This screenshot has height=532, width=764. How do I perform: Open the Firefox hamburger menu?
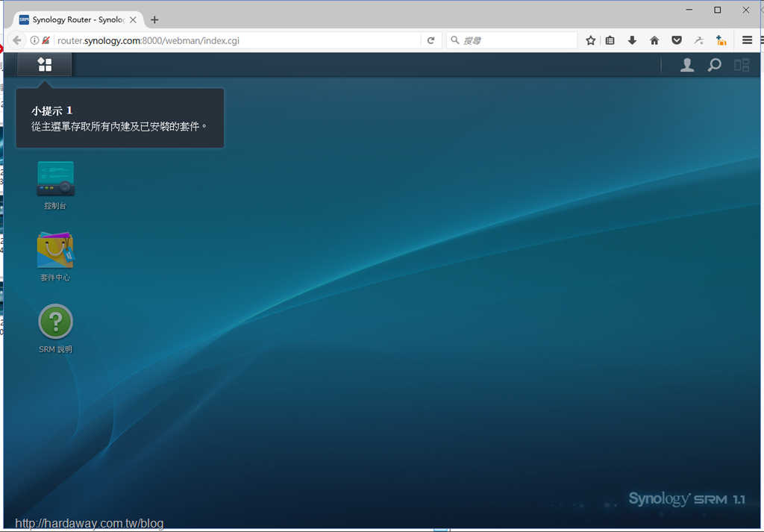pos(747,40)
